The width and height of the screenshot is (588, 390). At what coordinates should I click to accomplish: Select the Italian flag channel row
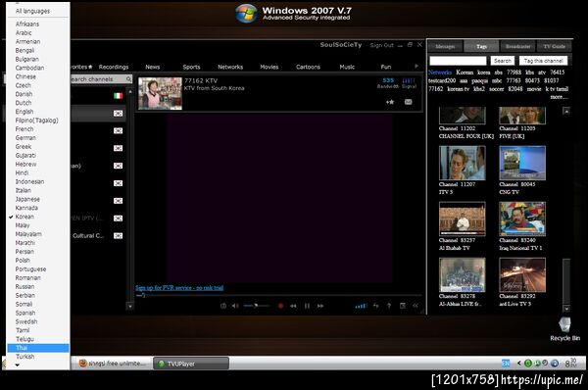tap(98, 96)
